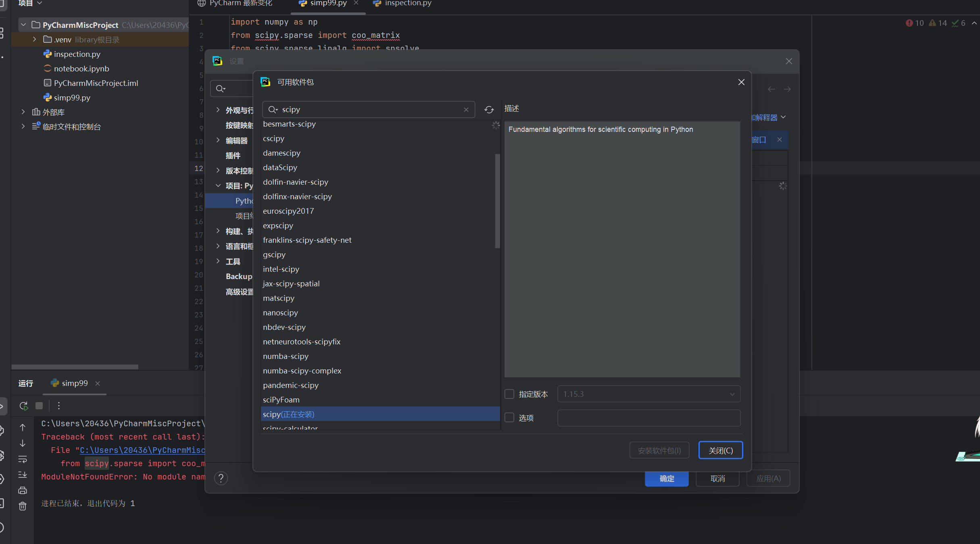The height and width of the screenshot is (544, 980).
Task: Clear console output with trash icon
Action: point(23,506)
